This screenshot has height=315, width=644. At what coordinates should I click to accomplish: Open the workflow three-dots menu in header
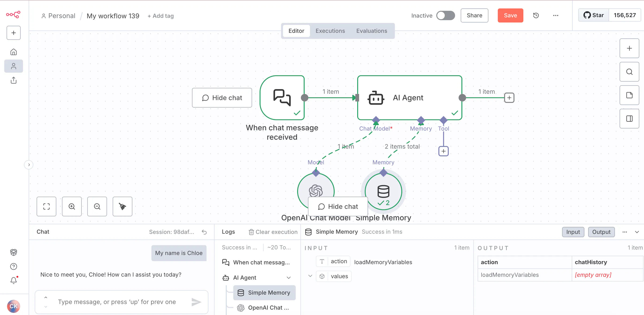click(556, 15)
